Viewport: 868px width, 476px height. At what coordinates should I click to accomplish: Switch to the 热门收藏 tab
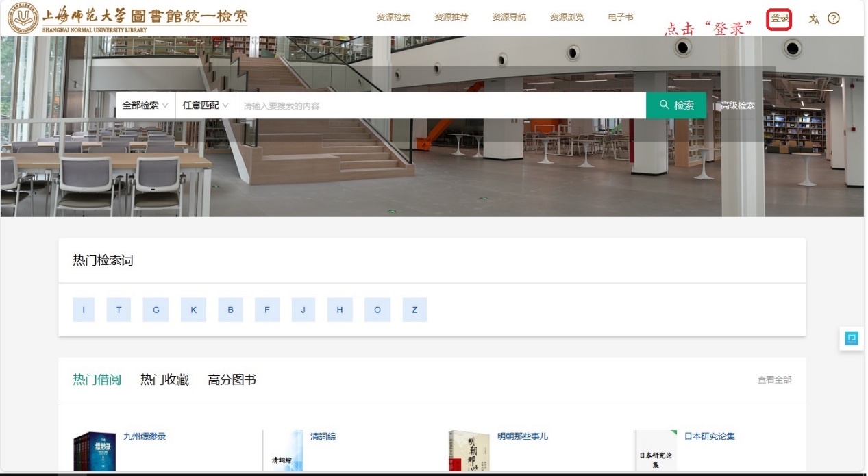coord(164,379)
